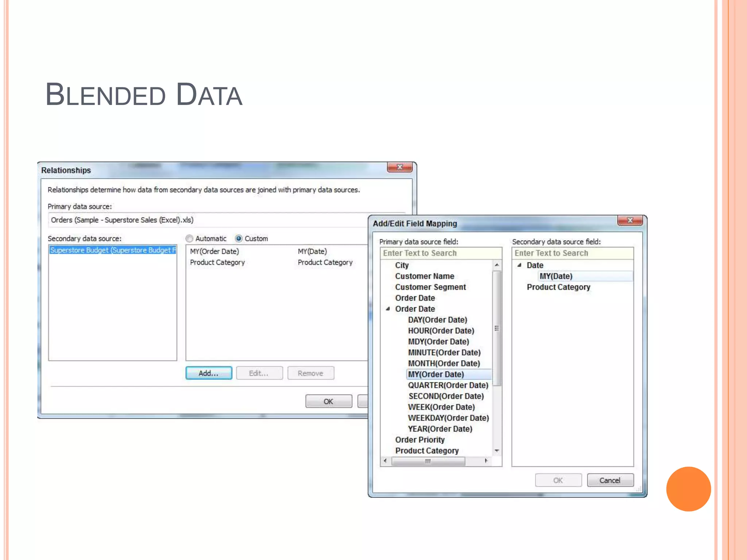Select MONTH(Order Date) field
The image size is (747, 560).
[444, 363]
